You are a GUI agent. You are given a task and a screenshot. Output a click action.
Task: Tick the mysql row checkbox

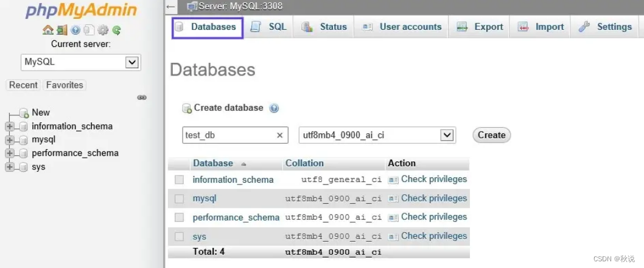(x=179, y=199)
